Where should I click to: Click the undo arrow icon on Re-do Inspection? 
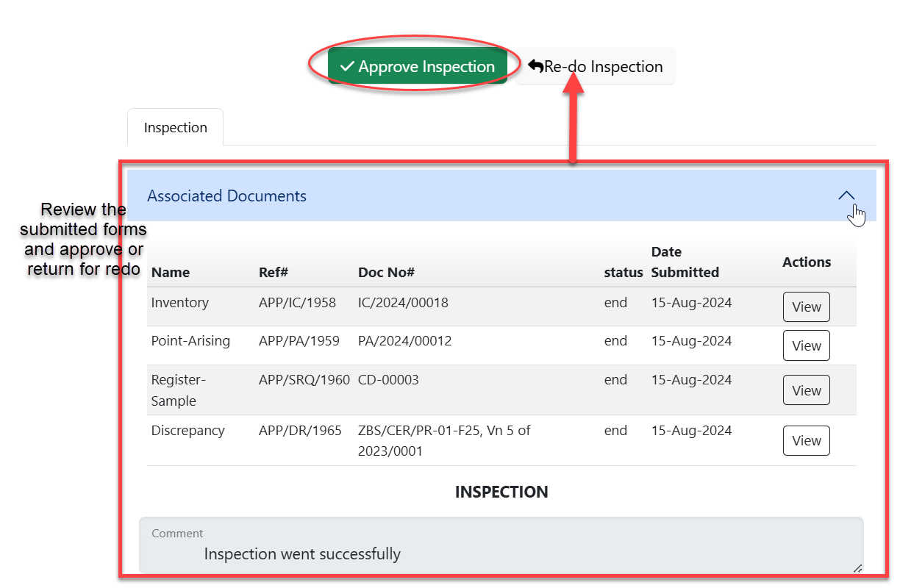coord(535,67)
